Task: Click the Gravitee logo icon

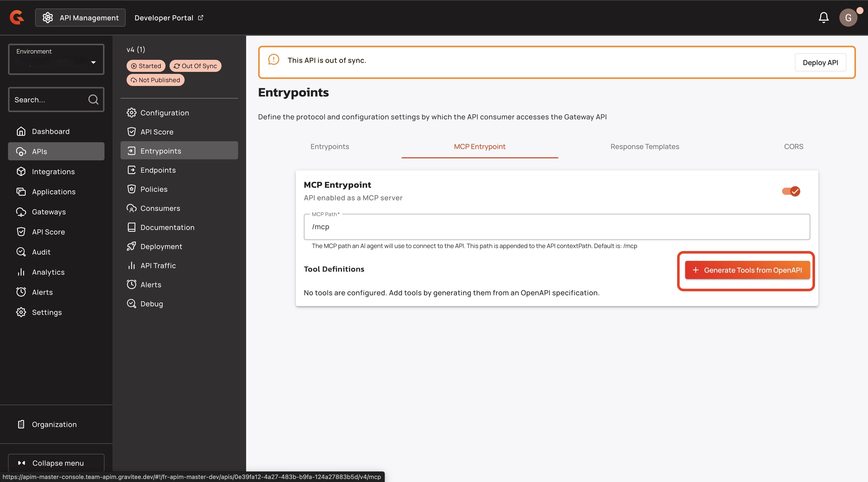Action: click(17, 18)
